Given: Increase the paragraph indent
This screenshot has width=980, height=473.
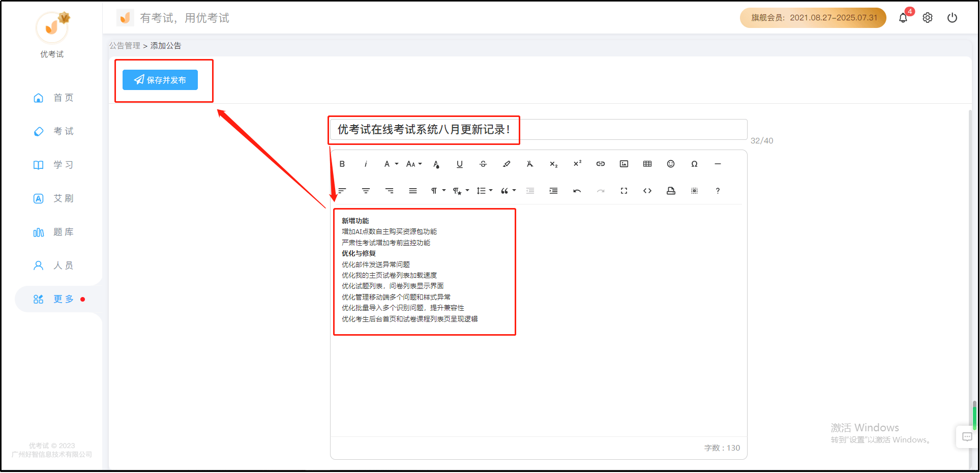Looking at the screenshot, I should coord(554,191).
